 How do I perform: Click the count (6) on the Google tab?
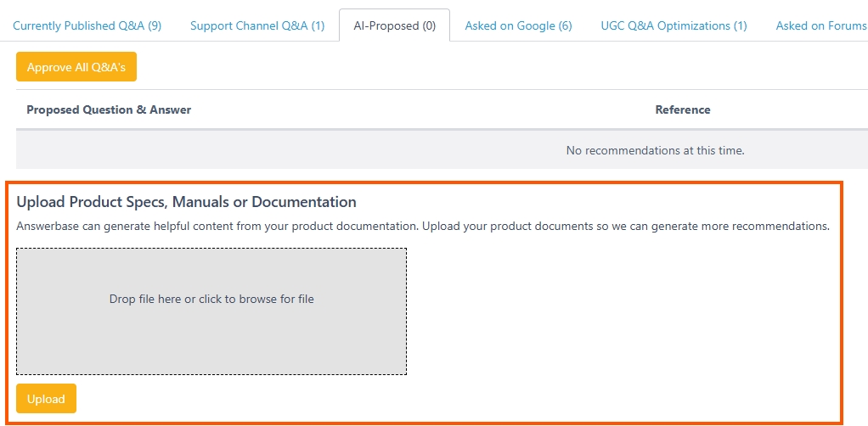pos(565,25)
